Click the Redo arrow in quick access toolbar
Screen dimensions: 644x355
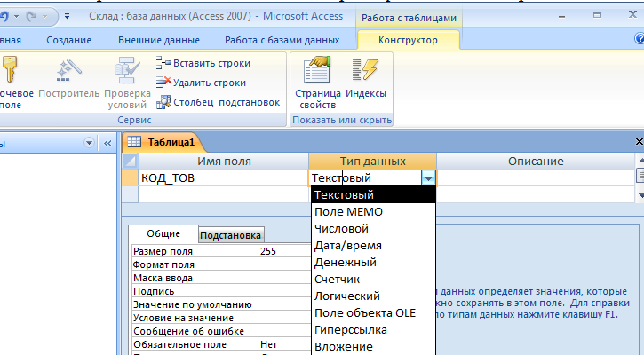32,16
